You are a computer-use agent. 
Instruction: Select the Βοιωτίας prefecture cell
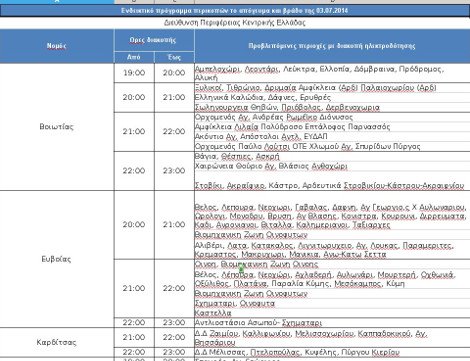pyautogui.click(x=57, y=127)
